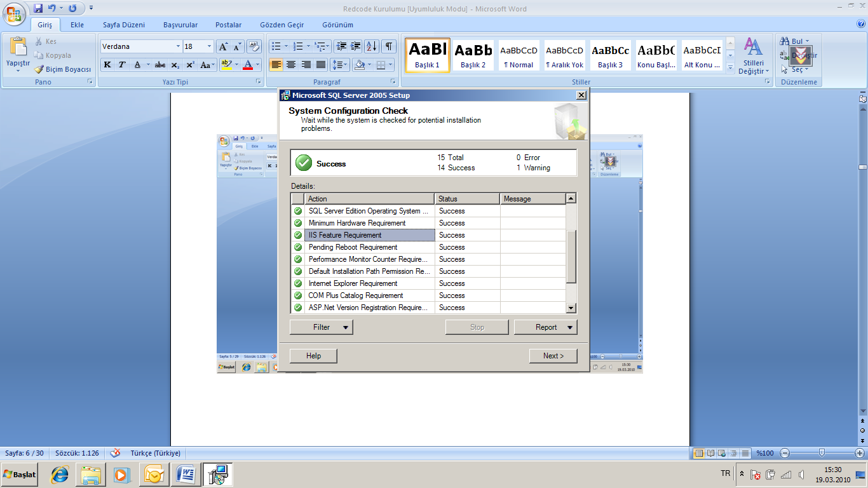This screenshot has height=488, width=868.
Task: Toggle italic (T) formatting
Action: [122, 65]
